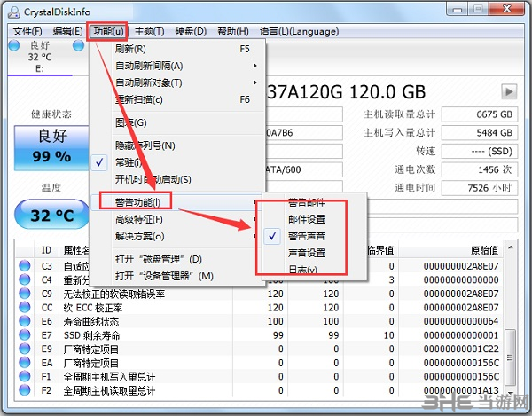Choose 刷新(R) menu entry
The image size is (532, 416).
pyautogui.click(x=176, y=49)
